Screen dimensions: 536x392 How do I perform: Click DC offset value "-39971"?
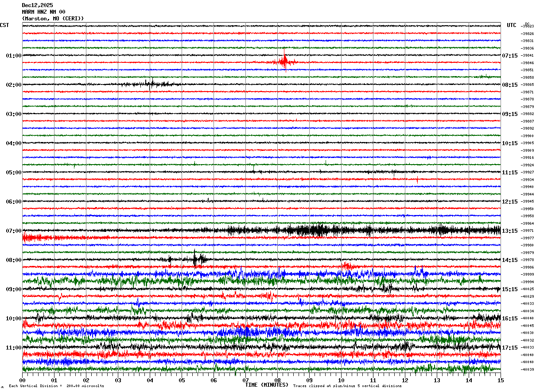coord(528,231)
